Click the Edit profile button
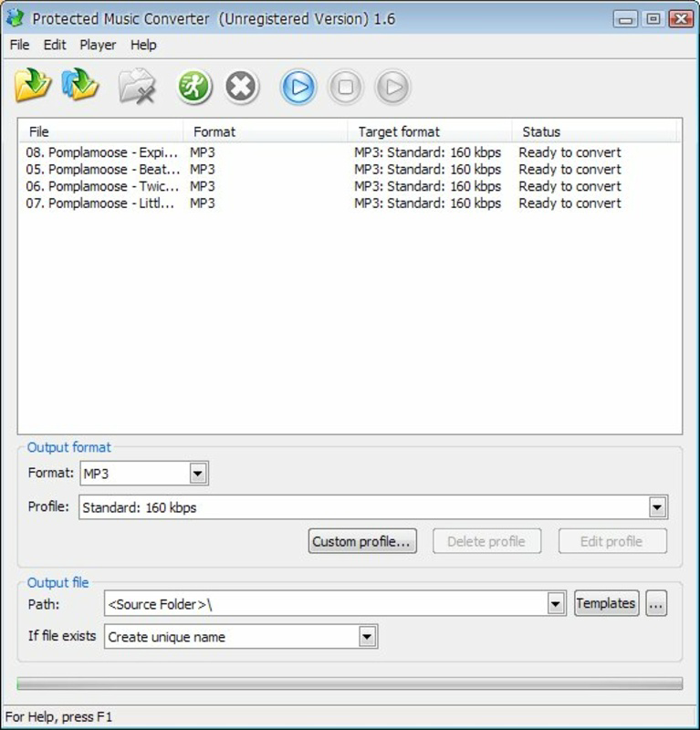 pyautogui.click(x=612, y=541)
